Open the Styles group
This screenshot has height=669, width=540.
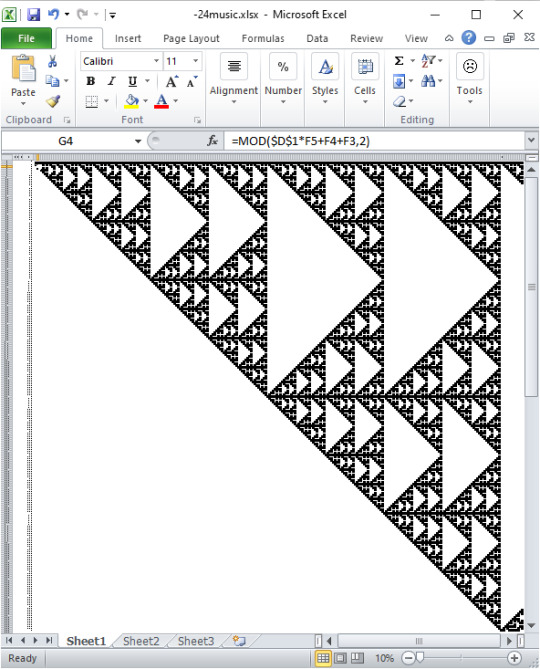[325, 79]
